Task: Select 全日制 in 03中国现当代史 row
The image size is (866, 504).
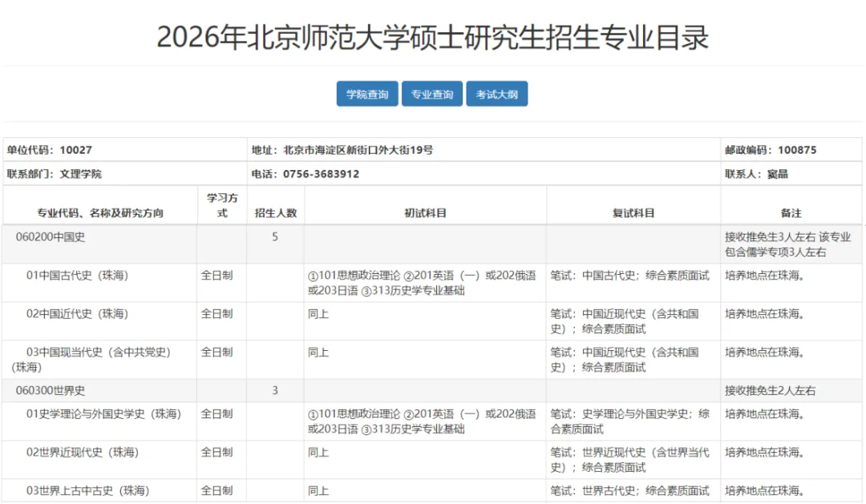Action: tap(216, 353)
